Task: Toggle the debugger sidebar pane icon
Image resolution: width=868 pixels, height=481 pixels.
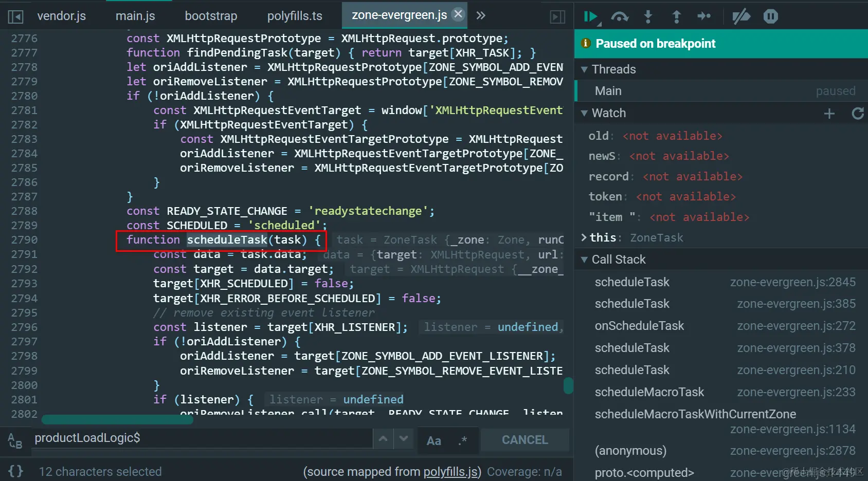Action: coord(558,17)
